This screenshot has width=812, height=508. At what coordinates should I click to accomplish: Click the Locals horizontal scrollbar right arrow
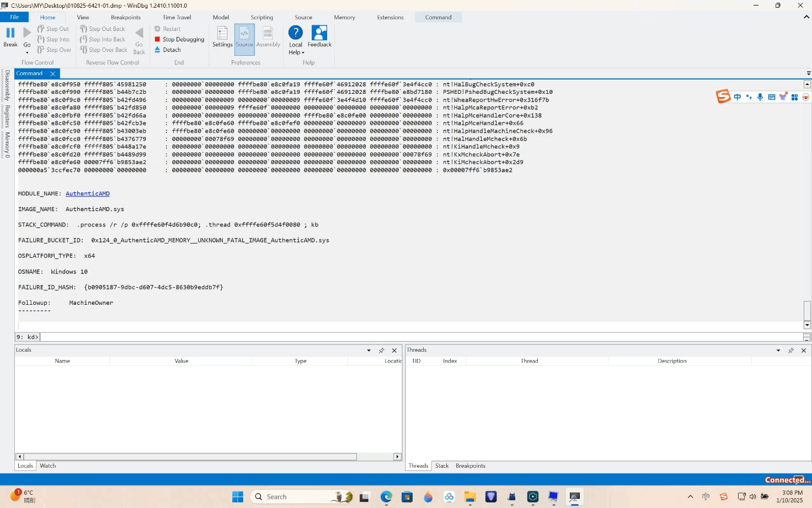pos(397,457)
